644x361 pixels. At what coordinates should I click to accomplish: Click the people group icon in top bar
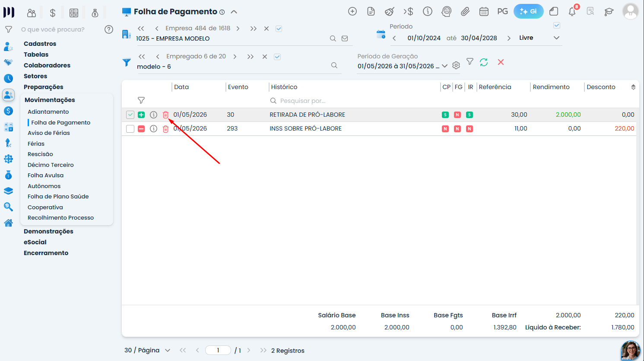pyautogui.click(x=32, y=13)
